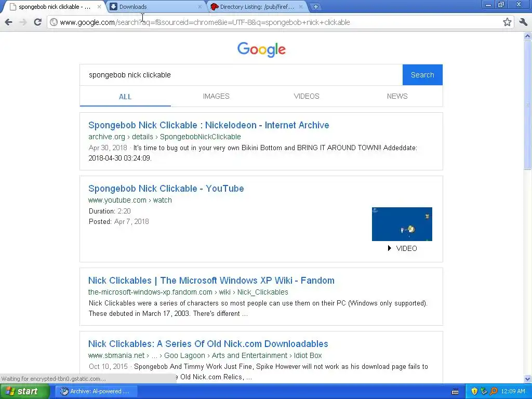Image resolution: width=532 pixels, height=399 pixels.
Task: Click the YouTube video thumbnail
Action: click(x=402, y=224)
